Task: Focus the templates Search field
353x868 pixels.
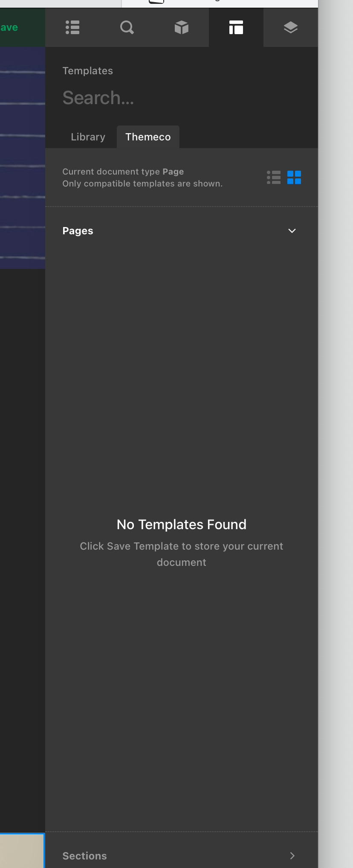Action: [x=182, y=98]
